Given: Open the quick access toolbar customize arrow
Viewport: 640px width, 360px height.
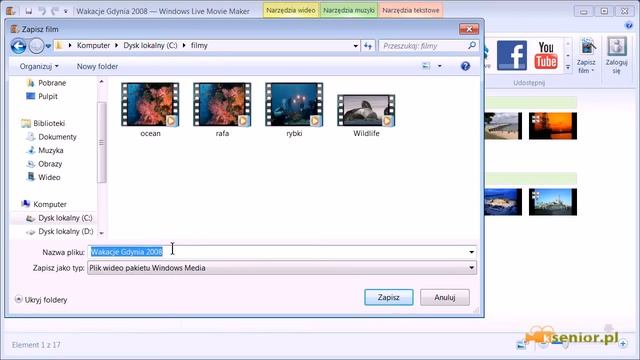Looking at the screenshot, I should (x=66, y=11).
